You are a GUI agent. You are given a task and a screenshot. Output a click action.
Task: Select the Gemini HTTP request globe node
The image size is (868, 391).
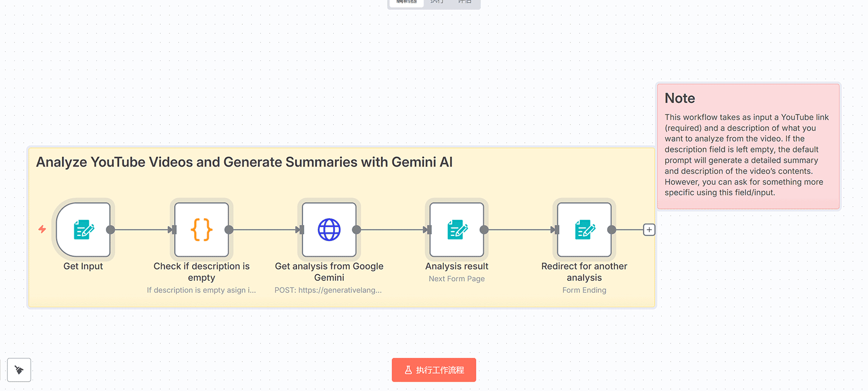329,230
